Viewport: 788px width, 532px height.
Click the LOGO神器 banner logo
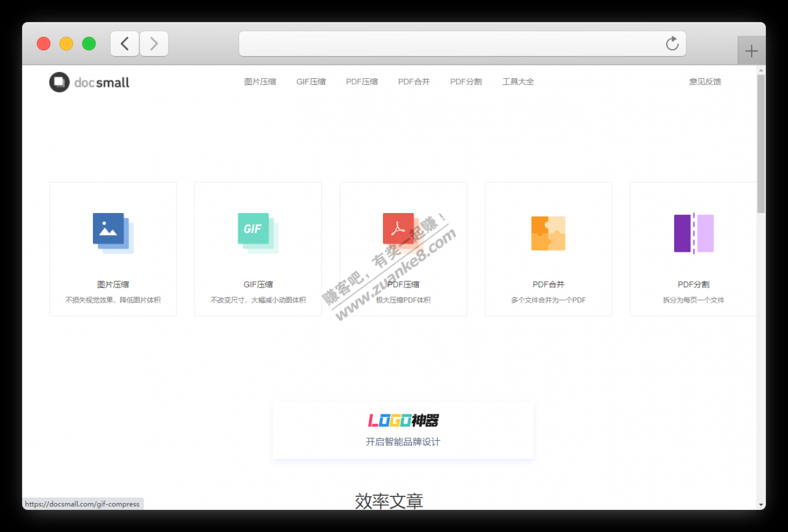[403, 421]
